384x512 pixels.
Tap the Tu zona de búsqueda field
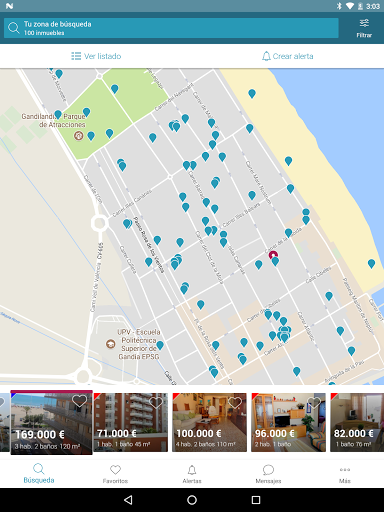tap(171, 28)
